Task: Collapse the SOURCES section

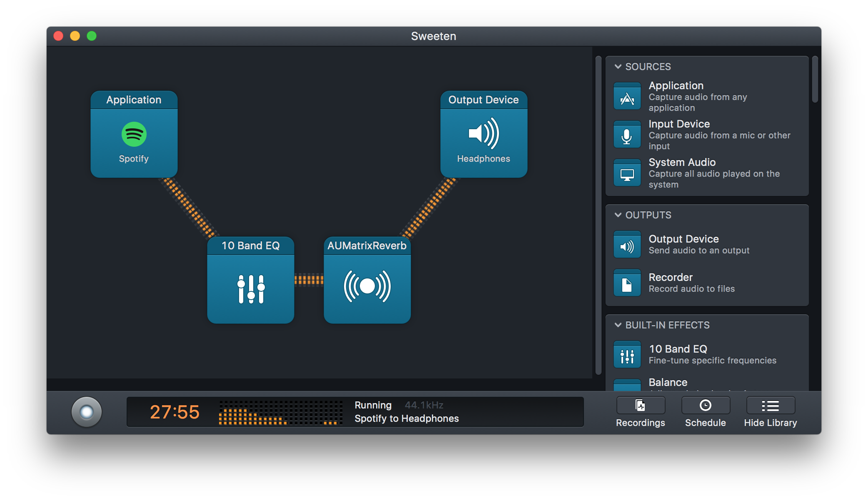Action: 618,67
